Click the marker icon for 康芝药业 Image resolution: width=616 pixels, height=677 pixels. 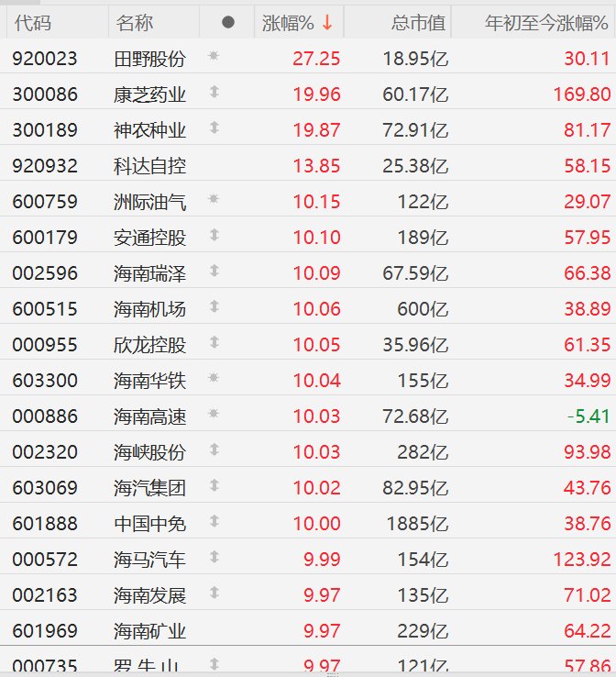(x=214, y=92)
